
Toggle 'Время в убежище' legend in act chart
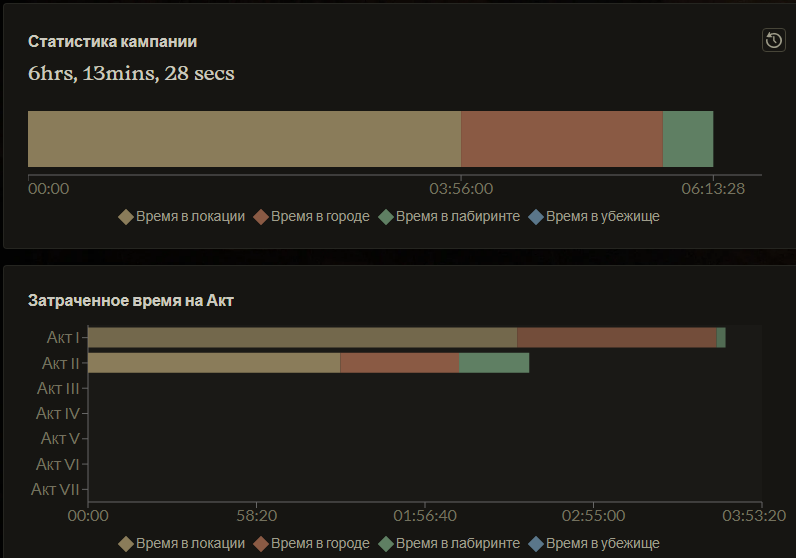tap(594, 544)
